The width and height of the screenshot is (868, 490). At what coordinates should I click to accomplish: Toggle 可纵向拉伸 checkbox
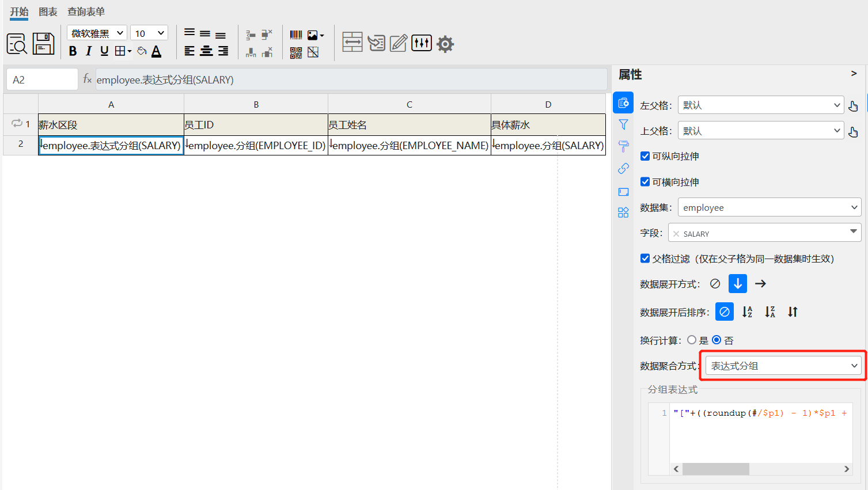645,156
